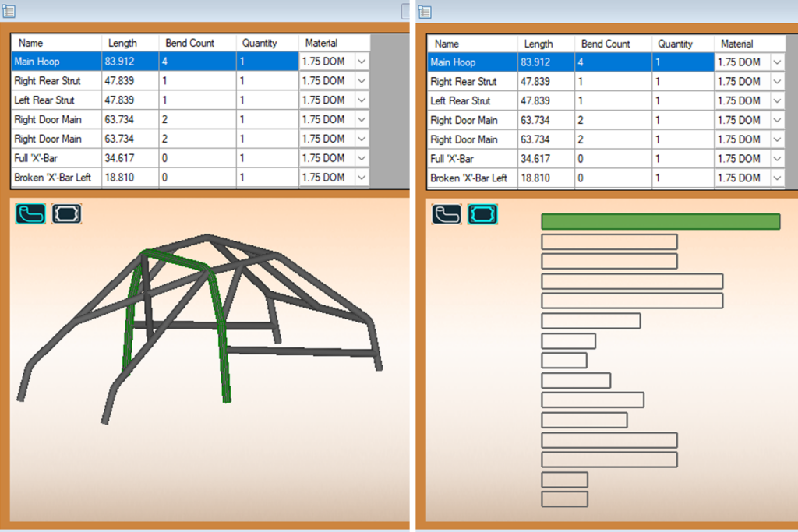This screenshot has height=532, width=798.
Task: Click the 83.912 length cell in the 3D-model panel
Action: tap(130, 62)
